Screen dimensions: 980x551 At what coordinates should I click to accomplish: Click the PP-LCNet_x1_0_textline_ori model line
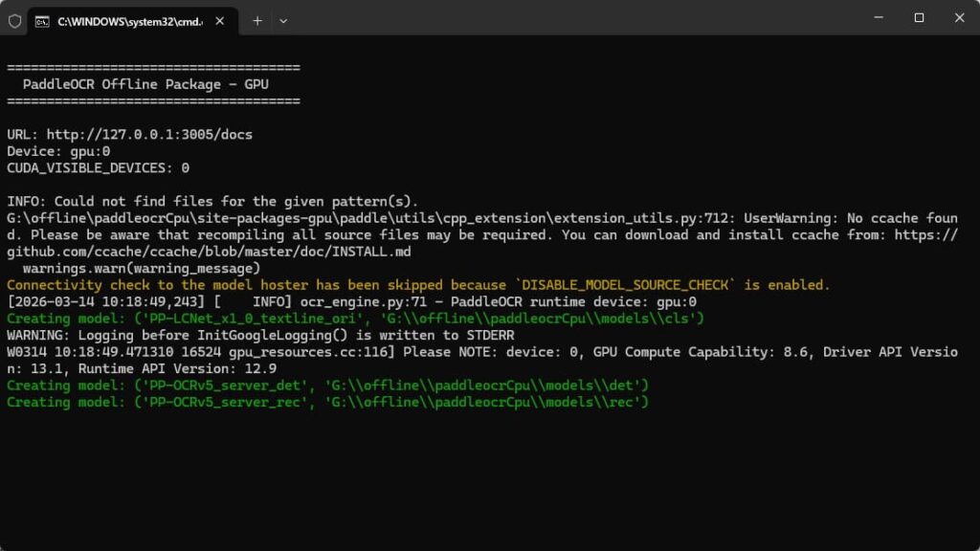pyautogui.click(x=356, y=319)
